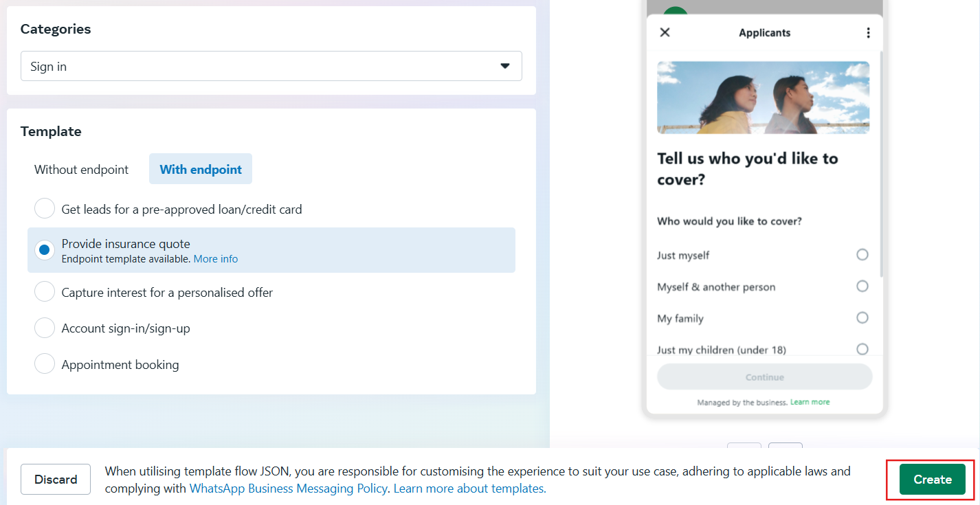
Task: Select Get leads for pre-approved loan option
Action: pyautogui.click(x=45, y=209)
